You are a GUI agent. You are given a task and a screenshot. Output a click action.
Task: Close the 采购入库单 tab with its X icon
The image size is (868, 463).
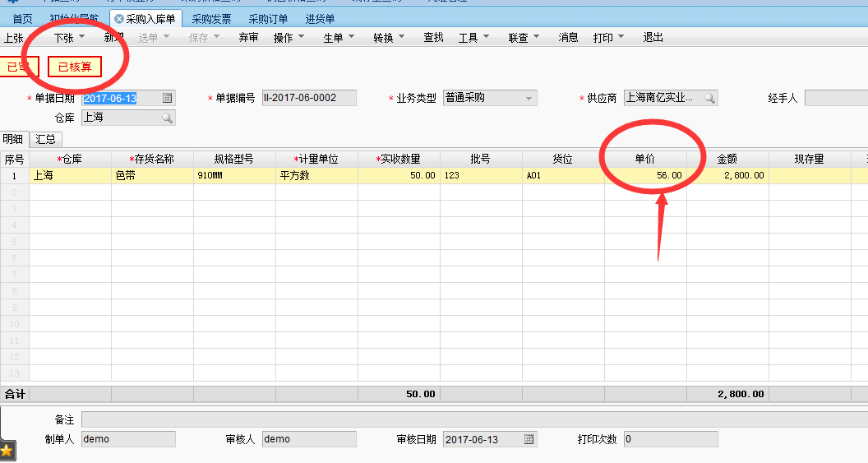(x=119, y=19)
